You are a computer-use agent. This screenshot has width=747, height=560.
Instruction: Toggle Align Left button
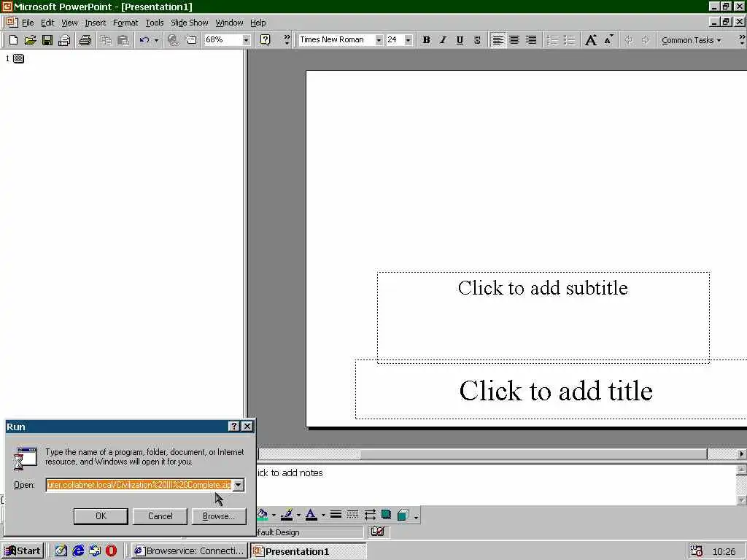498,40
